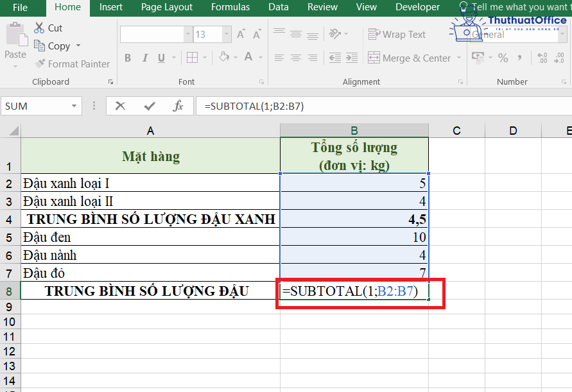Image resolution: width=572 pixels, height=392 pixels.
Task: Click the Paste button
Action: (x=16, y=38)
